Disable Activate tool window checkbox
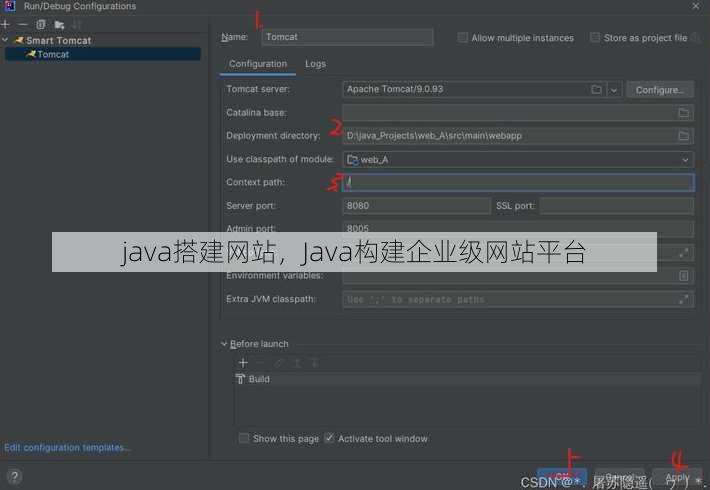 (x=329, y=438)
